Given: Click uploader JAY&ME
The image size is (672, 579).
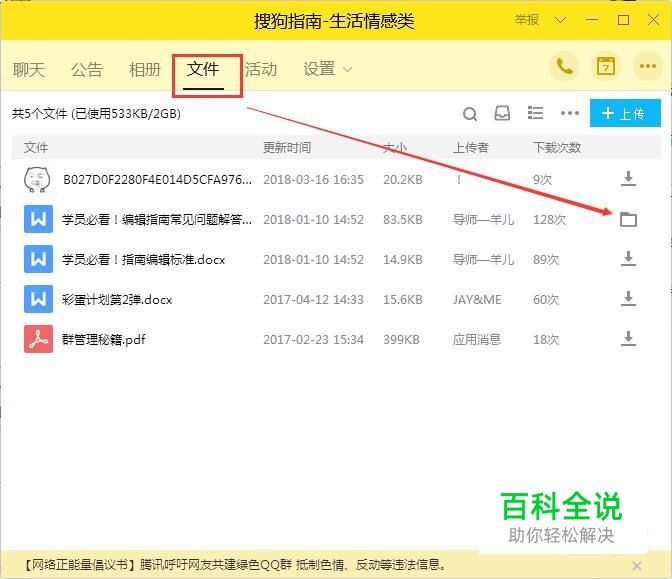Looking at the screenshot, I should (477, 299).
